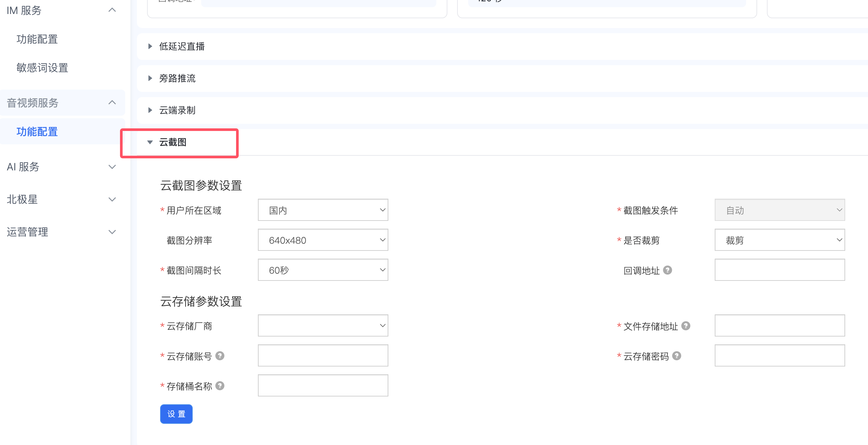Focus the 云存储账号 input field
This screenshot has height=445, width=868.
(323, 355)
